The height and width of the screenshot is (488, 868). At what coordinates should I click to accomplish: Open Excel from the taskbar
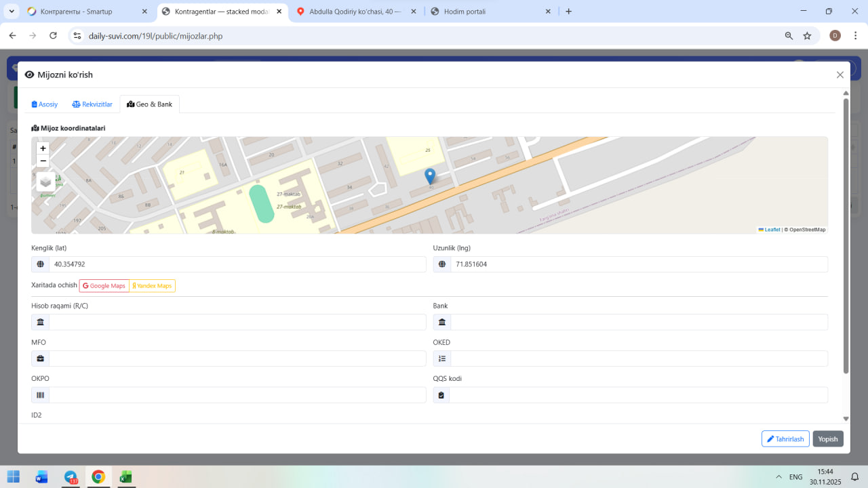click(x=125, y=477)
